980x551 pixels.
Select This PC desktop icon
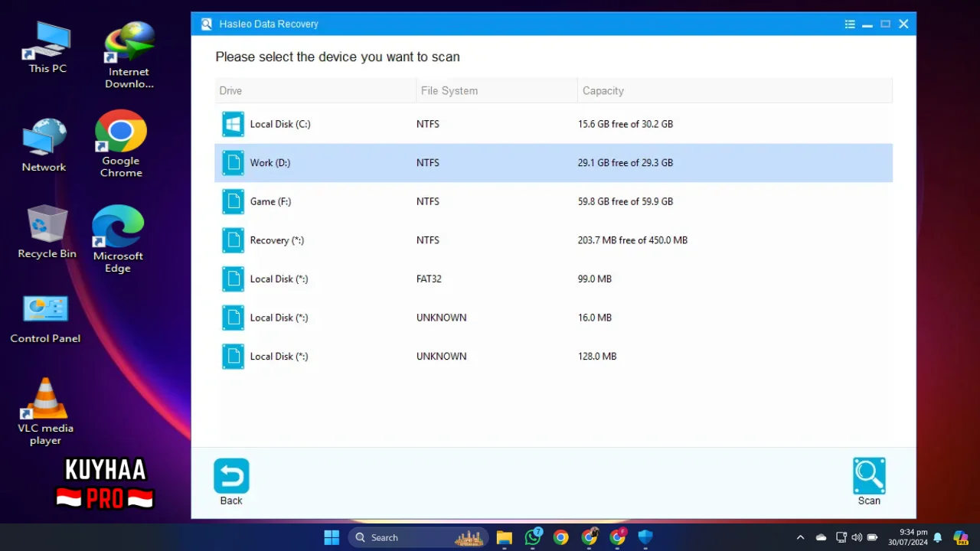tap(47, 47)
